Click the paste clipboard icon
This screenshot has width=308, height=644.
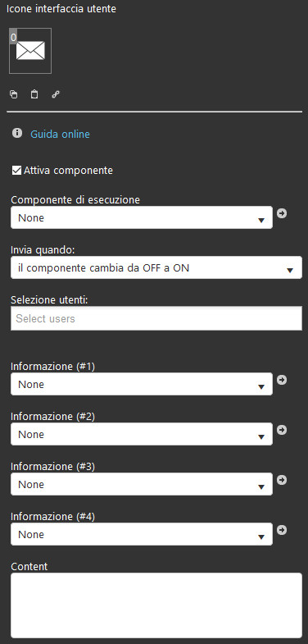coord(34,94)
